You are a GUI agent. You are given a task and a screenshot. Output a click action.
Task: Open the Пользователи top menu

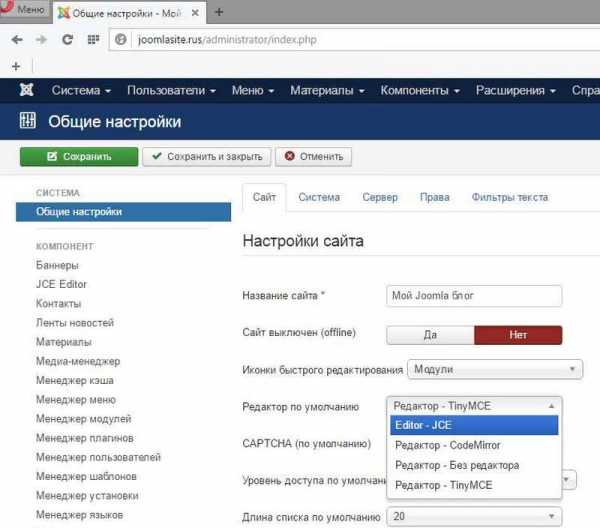[171, 90]
